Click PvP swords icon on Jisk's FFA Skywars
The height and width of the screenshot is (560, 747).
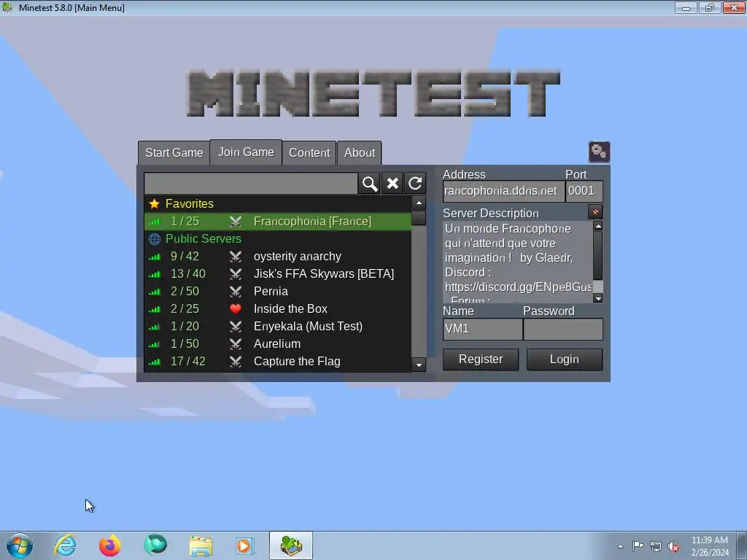[x=236, y=274]
